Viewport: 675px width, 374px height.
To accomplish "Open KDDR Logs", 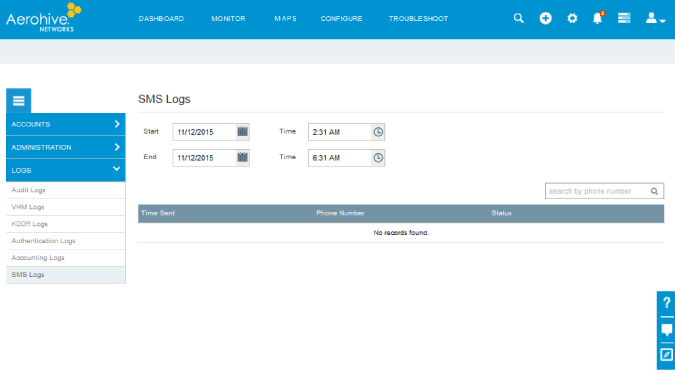I will [65, 224].
